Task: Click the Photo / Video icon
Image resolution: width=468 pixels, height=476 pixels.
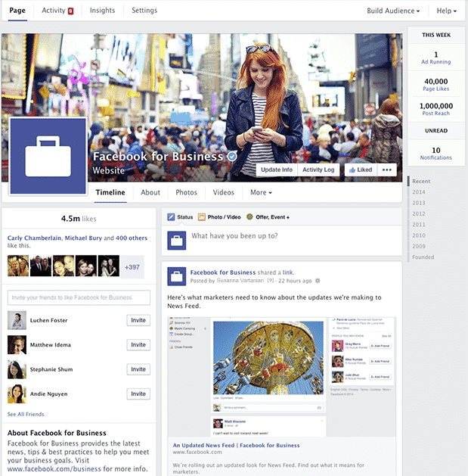Action: pyautogui.click(x=202, y=217)
